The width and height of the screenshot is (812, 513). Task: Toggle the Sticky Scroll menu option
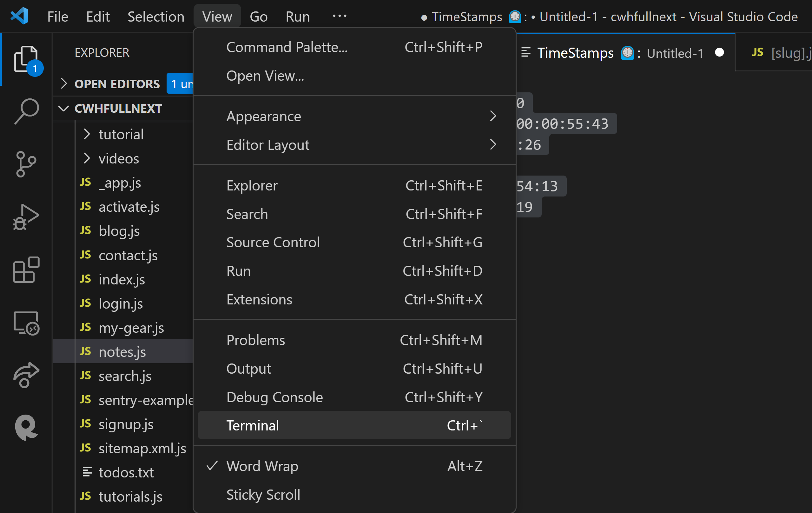263,495
